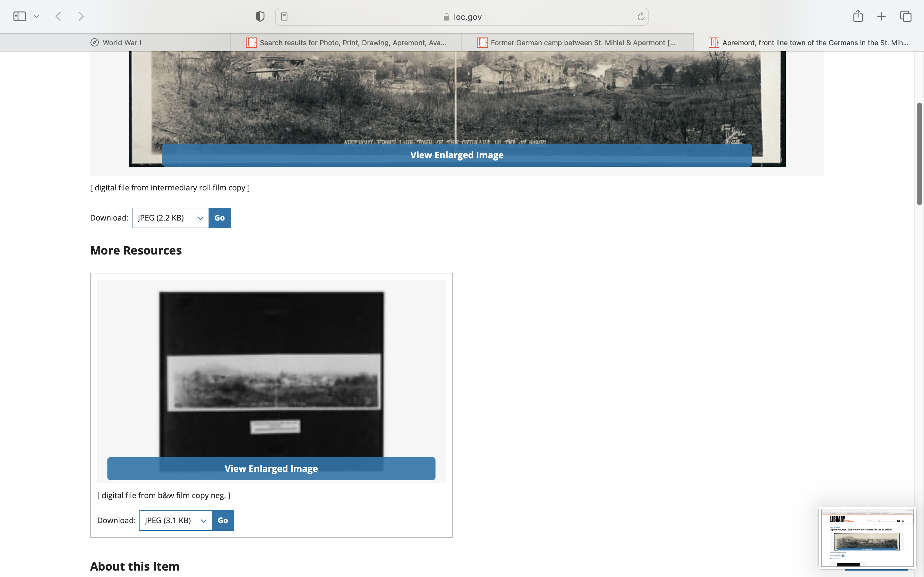Toggle the Safari sidebar icon
Viewport: 924px width, 577px height.
point(20,16)
